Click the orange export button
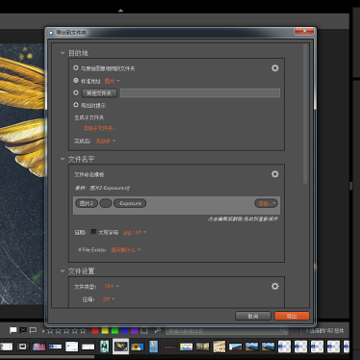 [x=292, y=316]
